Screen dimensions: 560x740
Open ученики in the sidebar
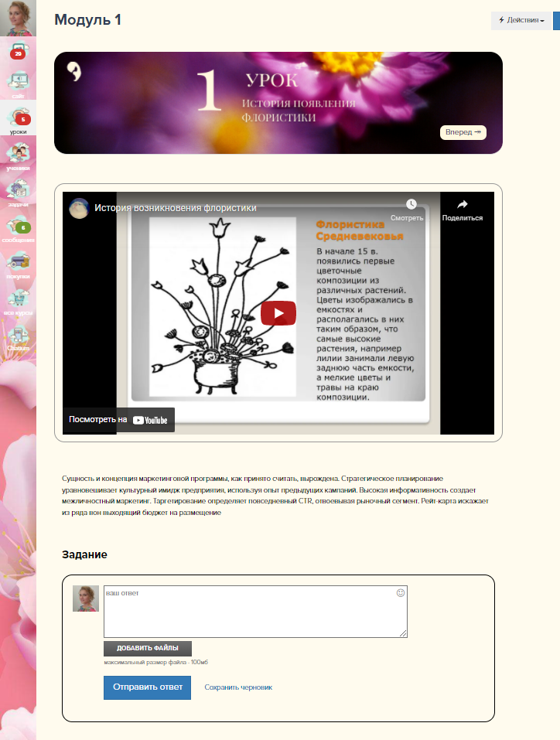tap(18, 155)
